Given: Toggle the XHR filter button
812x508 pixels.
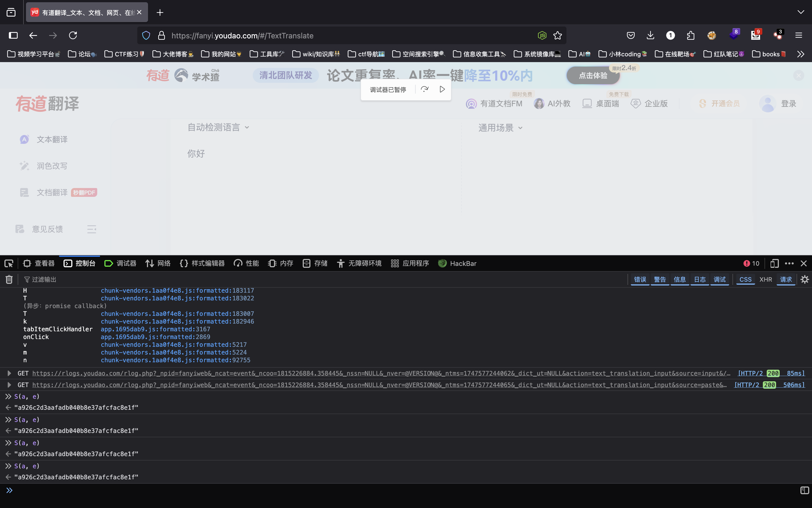Looking at the screenshot, I should 766,279.
